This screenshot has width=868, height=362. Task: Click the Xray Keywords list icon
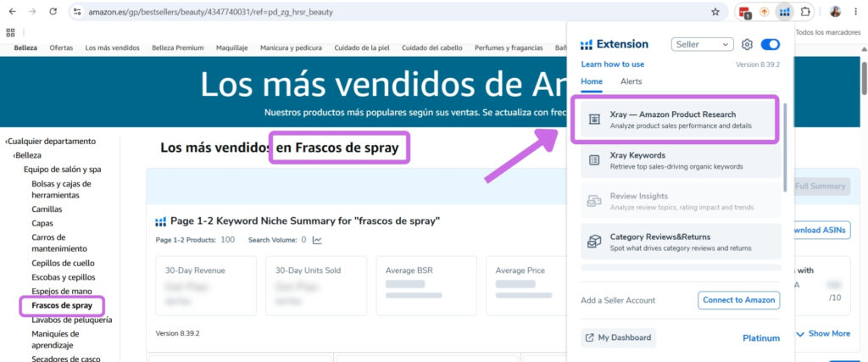[x=594, y=160]
